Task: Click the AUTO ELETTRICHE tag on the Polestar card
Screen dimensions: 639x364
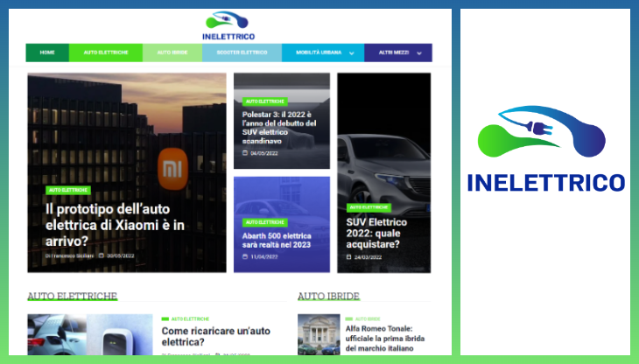Action: coord(265,101)
